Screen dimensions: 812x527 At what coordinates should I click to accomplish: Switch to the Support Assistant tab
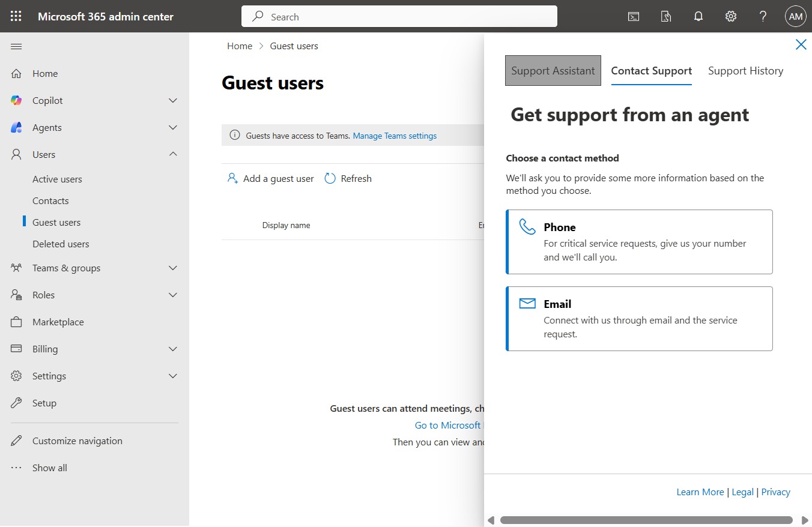553,71
